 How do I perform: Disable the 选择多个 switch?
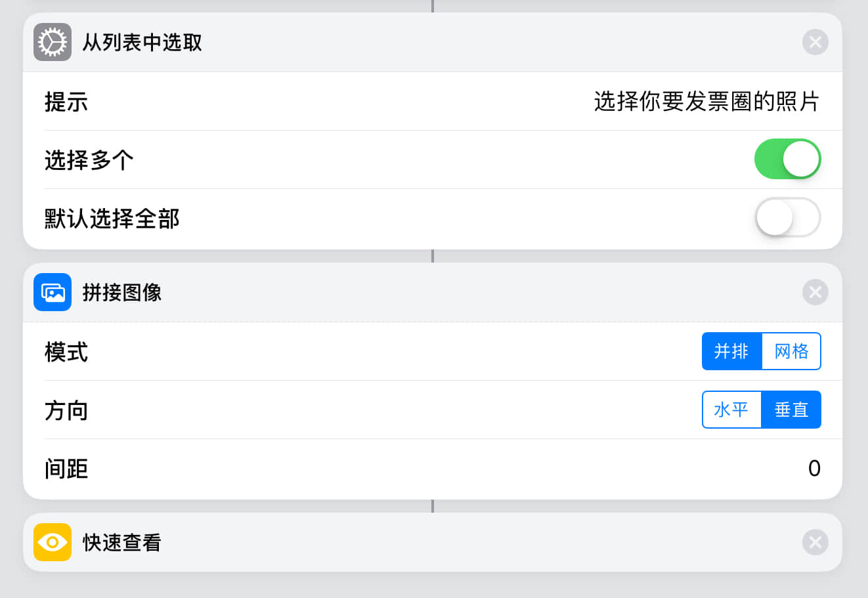(x=787, y=159)
